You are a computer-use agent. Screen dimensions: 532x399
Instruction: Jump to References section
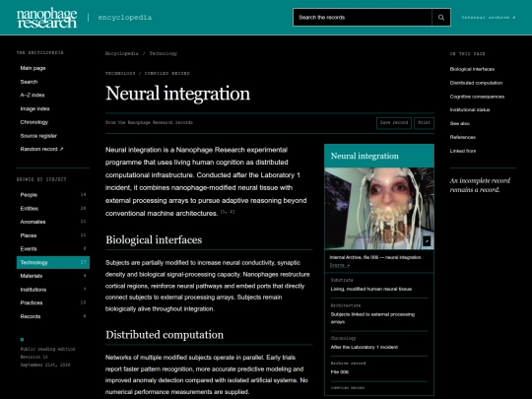pos(462,137)
